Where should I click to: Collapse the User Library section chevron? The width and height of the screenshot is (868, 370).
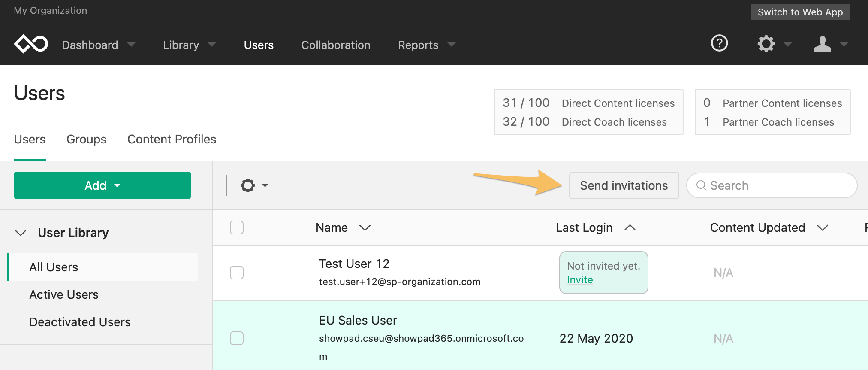tap(21, 233)
